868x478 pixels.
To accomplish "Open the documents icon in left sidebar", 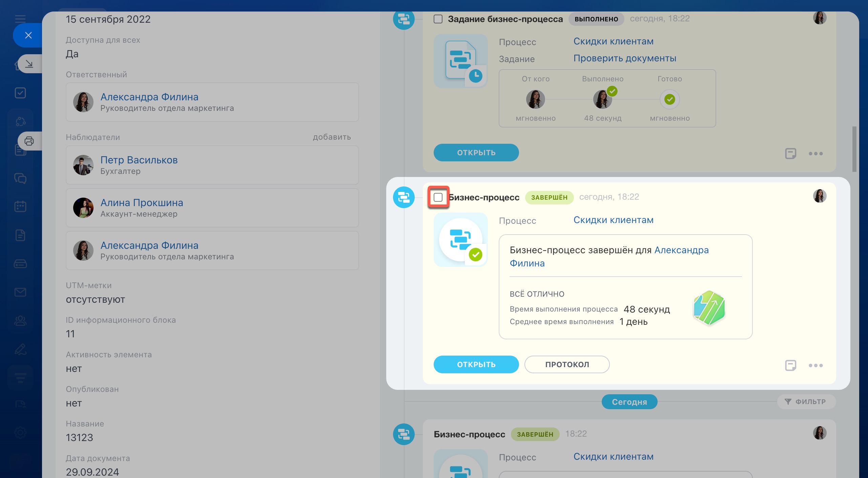I will pos(20,235).
